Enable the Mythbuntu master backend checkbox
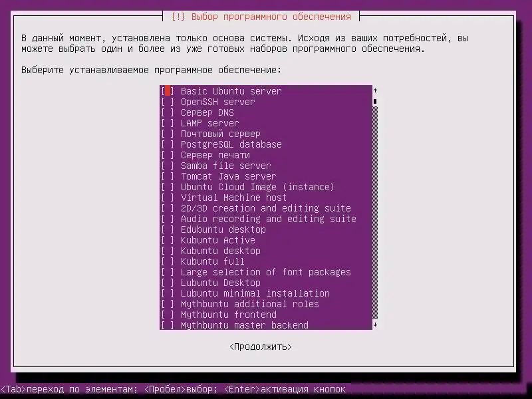 pyautogui.click(x=168, y=325)
